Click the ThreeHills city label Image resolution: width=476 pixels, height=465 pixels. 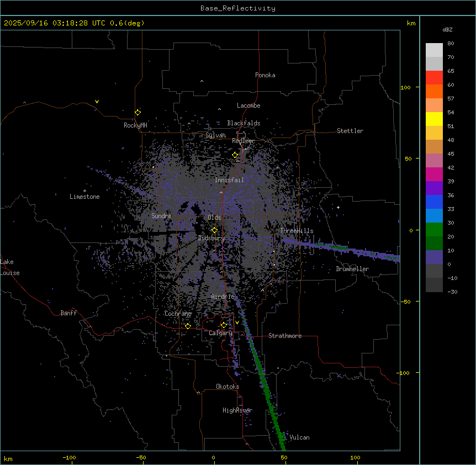coord(297,231)
